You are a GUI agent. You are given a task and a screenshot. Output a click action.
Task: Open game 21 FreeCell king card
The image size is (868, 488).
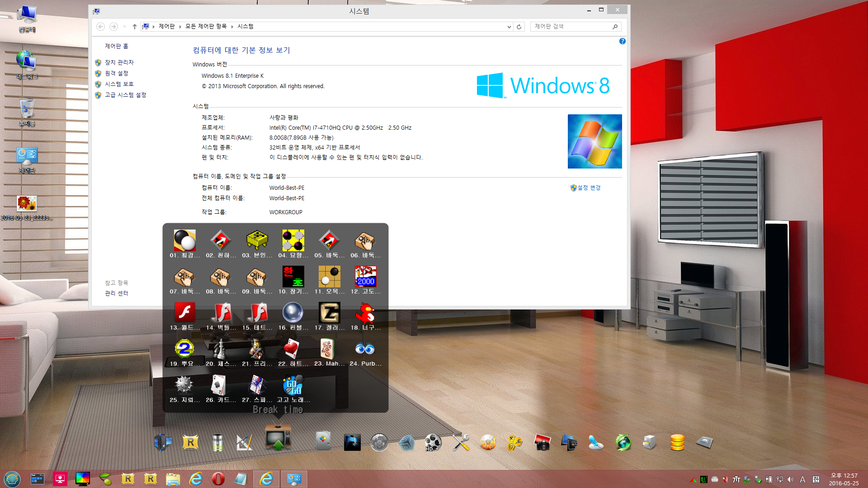click(x=257, y=349)
